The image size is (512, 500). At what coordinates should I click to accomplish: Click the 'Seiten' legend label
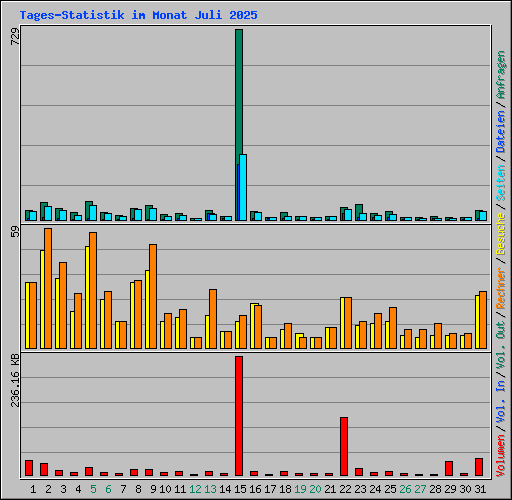(x=500, y=183)
